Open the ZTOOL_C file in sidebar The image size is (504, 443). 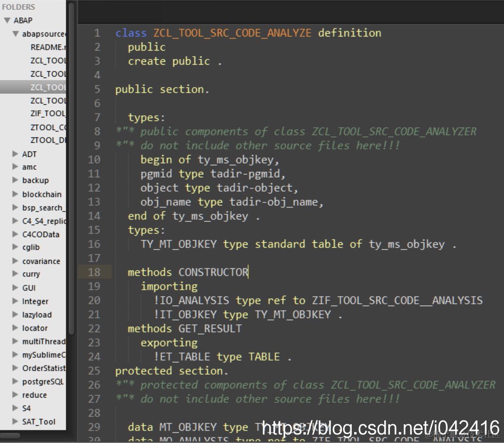point(48,128)
